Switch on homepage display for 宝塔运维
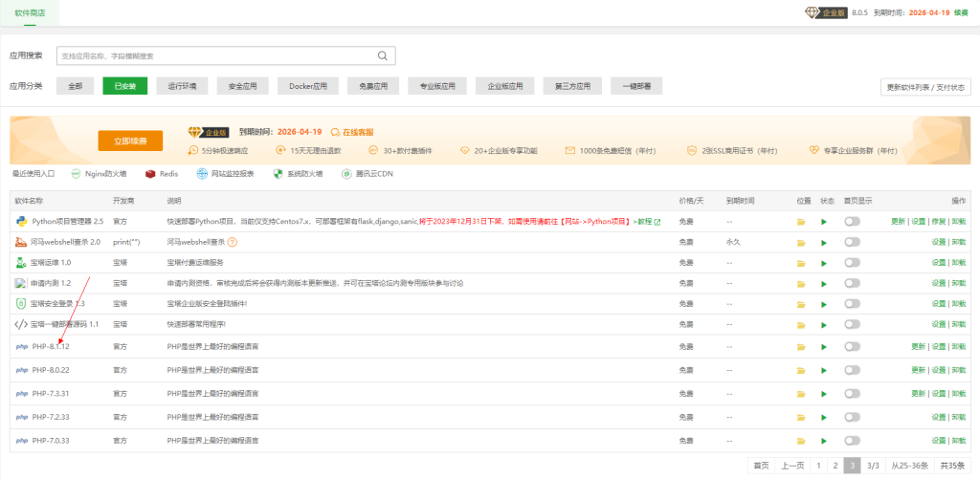Screen dimensions: 980x479 [x=852, y=262]
